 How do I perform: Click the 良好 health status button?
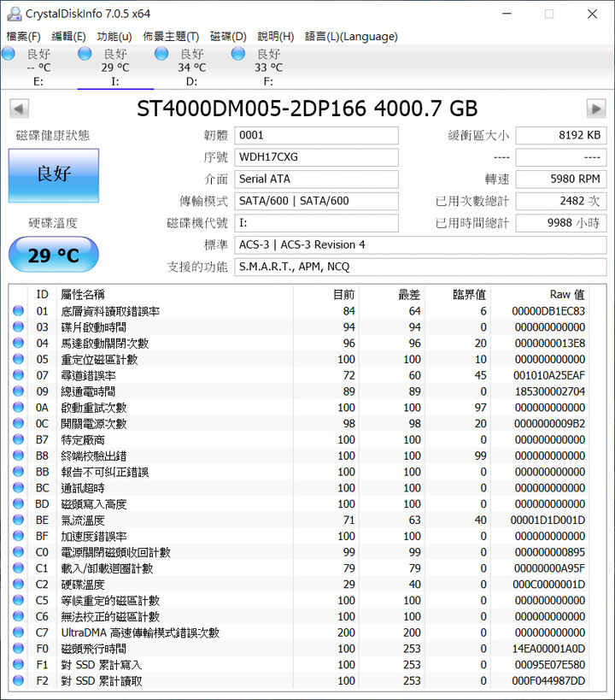(54, 175)
